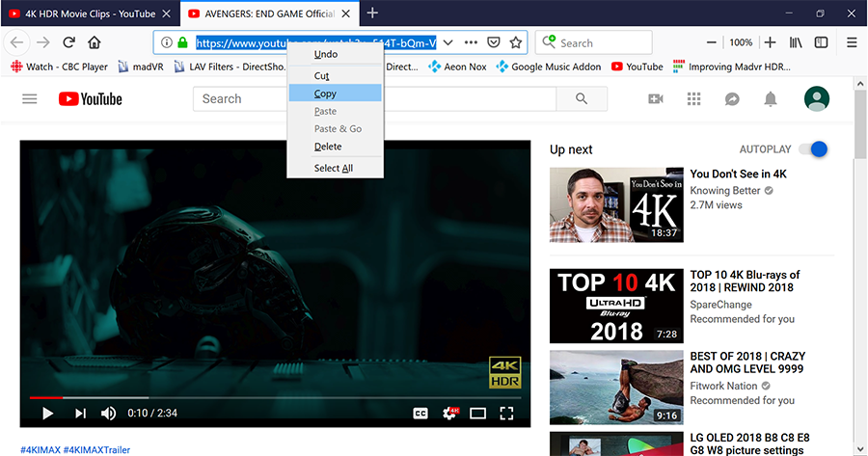Click the #4KIMAX hashtag
The width and height of the screenshot is (868, 456).
click(x=41, y=450)
